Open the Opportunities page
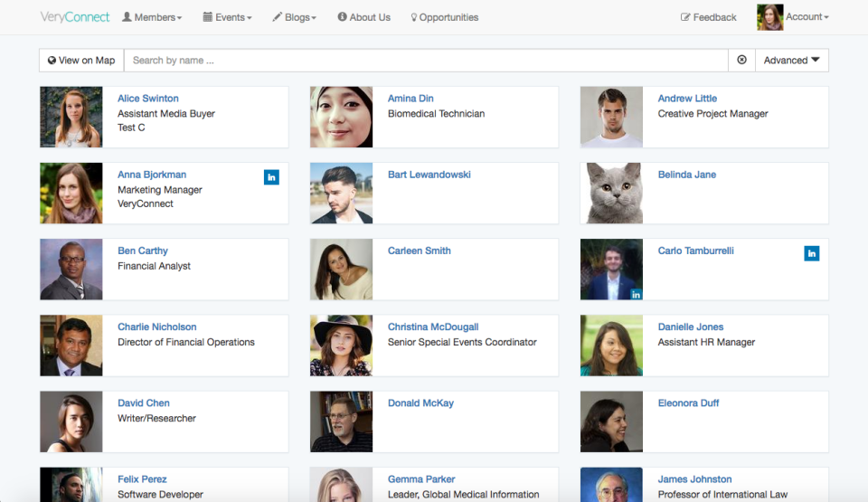This screenshot has height=502, width=868. (x=444, y=17)
